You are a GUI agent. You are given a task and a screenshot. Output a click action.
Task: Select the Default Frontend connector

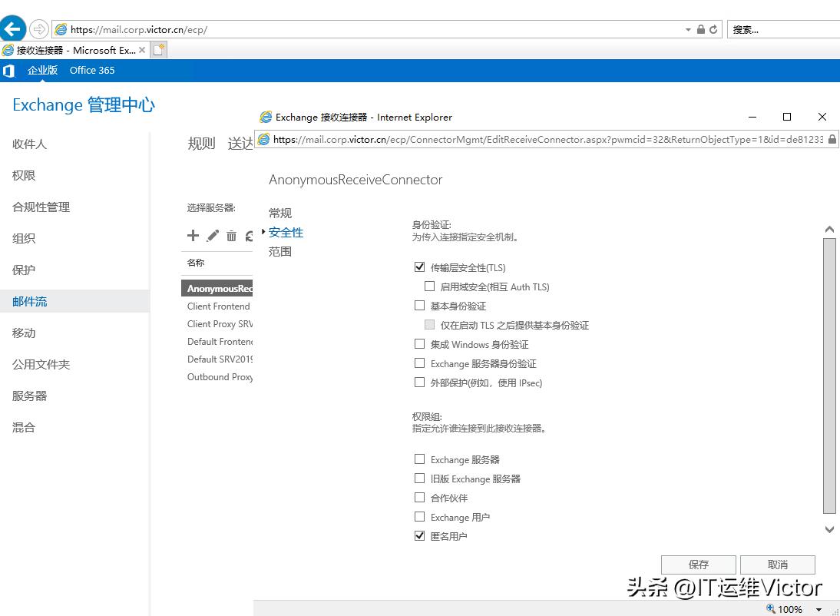220,341
